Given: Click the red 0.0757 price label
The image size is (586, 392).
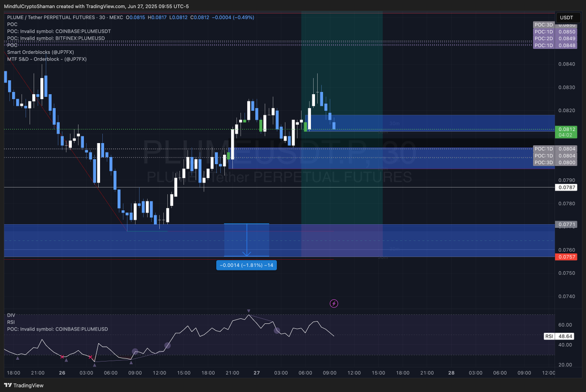Looking at the screenshot, I should [x=566, y=256].
